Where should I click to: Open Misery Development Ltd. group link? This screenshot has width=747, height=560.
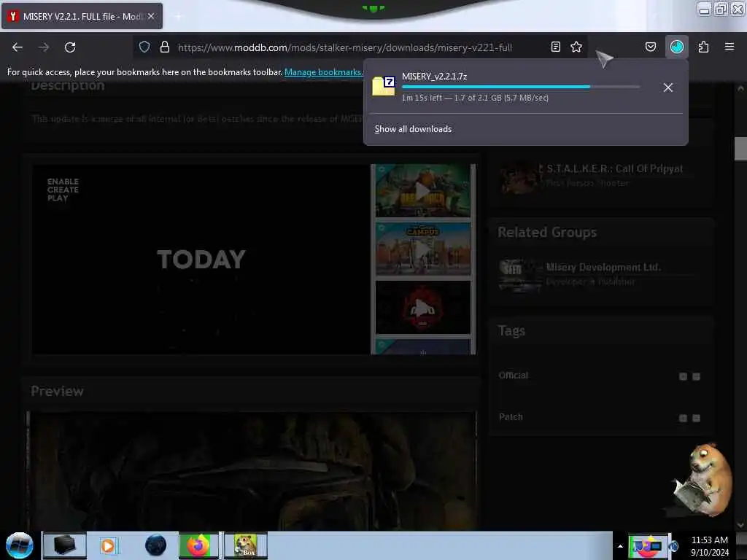coord(603,267)
